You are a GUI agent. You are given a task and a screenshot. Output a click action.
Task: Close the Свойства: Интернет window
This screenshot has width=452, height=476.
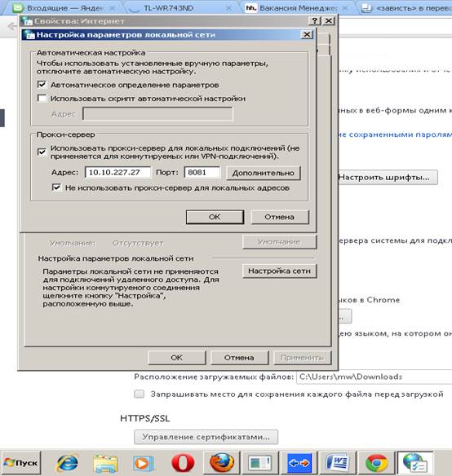coord(329,21)
